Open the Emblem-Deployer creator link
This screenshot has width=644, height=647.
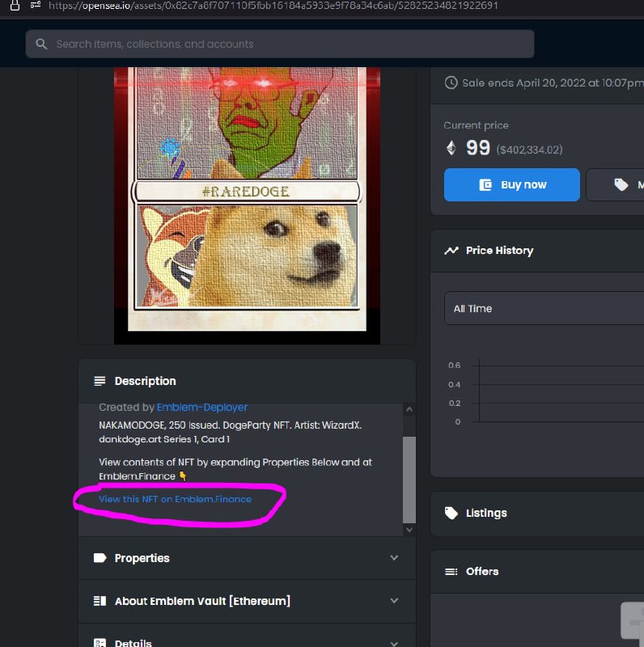tap(202, 408)
